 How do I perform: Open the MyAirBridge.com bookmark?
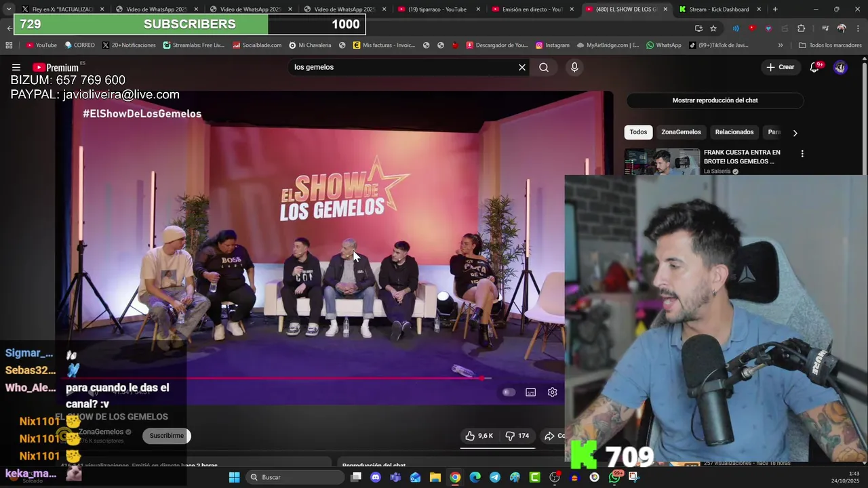[x=608, y=45]
